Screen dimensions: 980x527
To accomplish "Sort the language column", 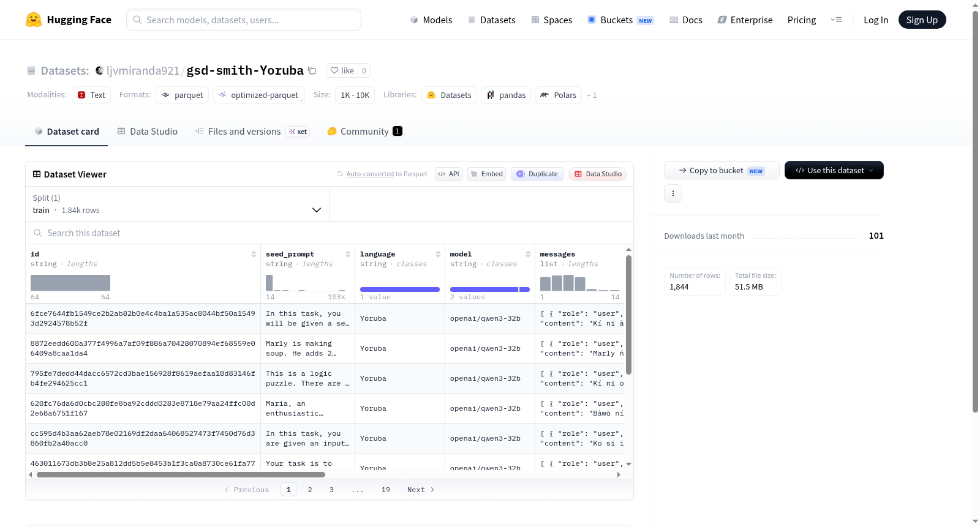I will tap(438, 254).
